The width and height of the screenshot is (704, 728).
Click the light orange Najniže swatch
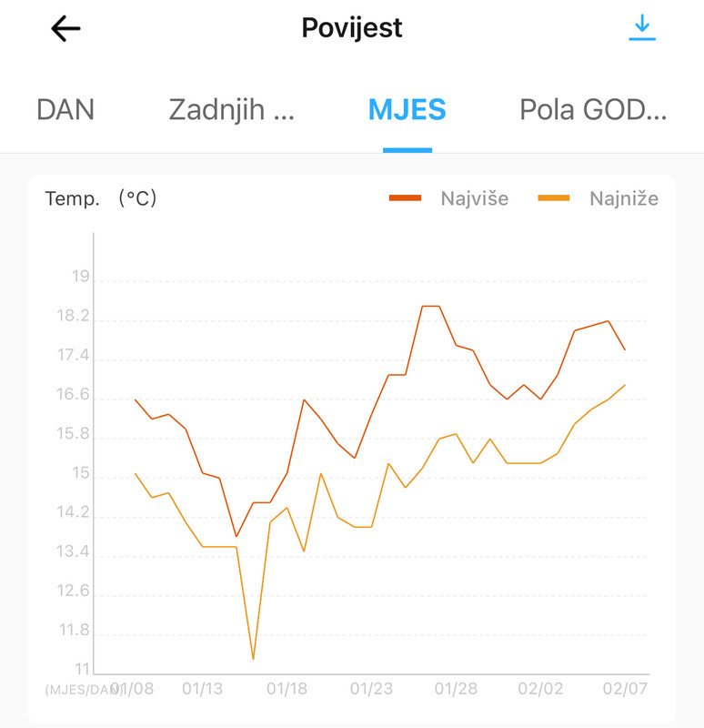pos(554,198)
